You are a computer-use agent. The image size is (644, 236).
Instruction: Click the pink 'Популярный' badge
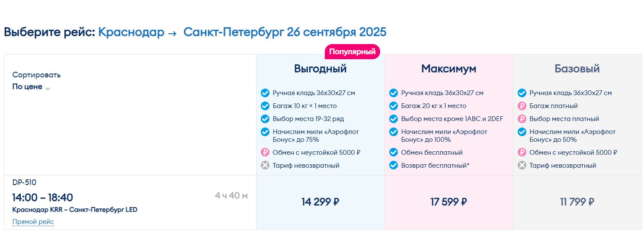[352, 52]
